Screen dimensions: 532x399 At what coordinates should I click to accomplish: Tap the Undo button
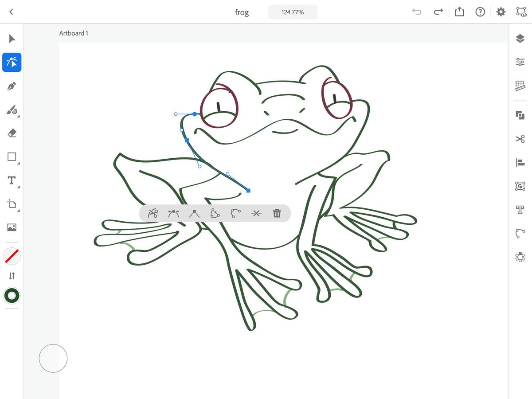tap(416, 12)
